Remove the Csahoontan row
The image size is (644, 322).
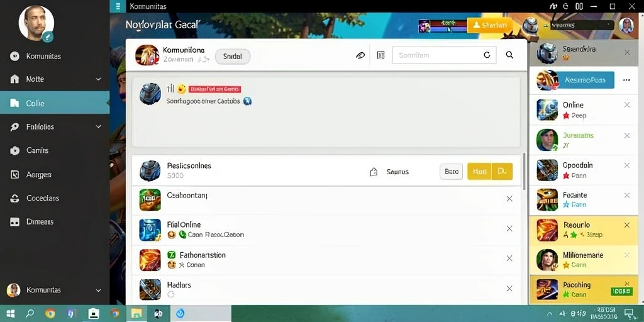coord(509,199)
